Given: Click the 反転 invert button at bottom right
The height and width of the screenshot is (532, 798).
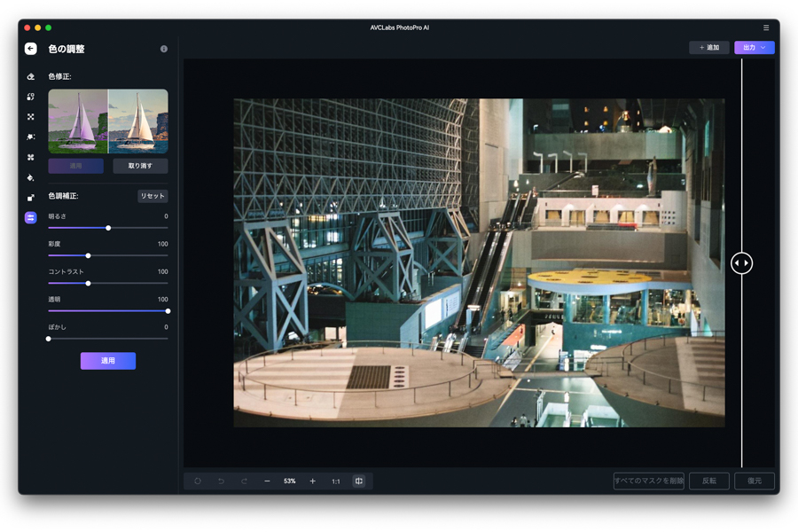Looking at the screenshot, I should [x=708, y=481].
